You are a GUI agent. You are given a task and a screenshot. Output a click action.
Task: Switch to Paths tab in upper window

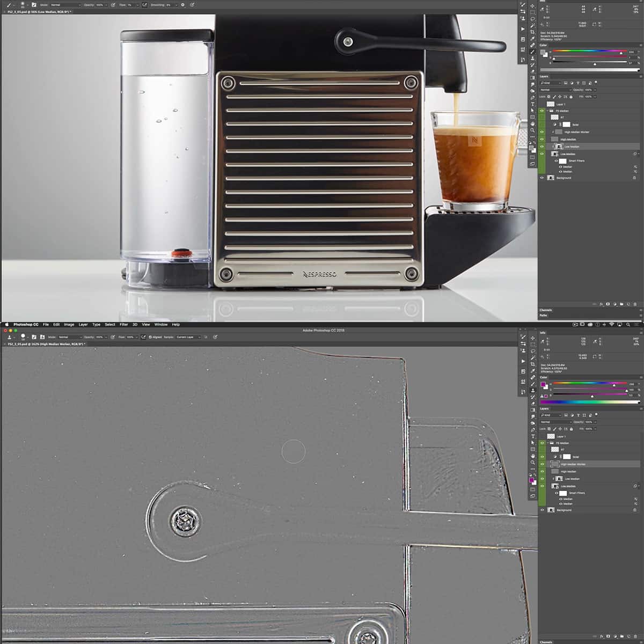coord(544,315)
